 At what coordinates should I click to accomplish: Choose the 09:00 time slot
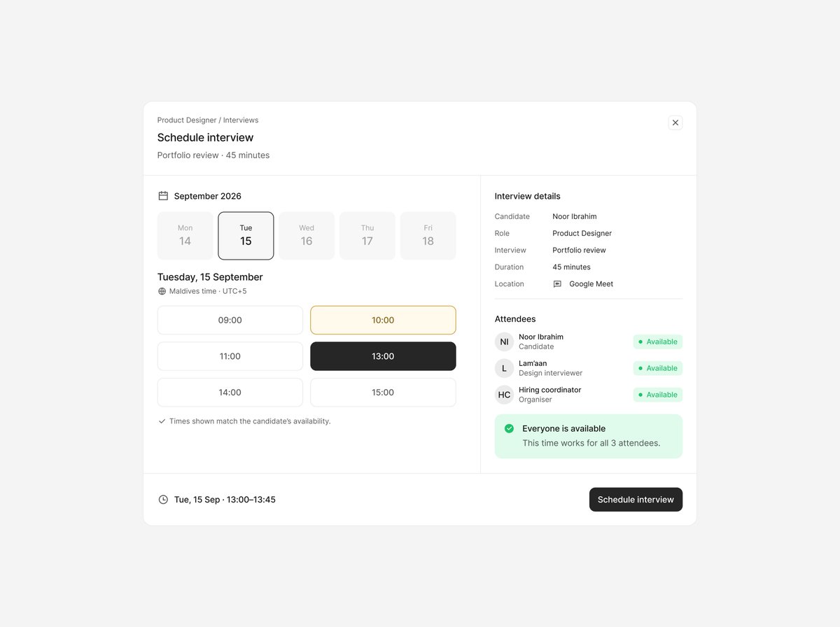pos(230,320)
